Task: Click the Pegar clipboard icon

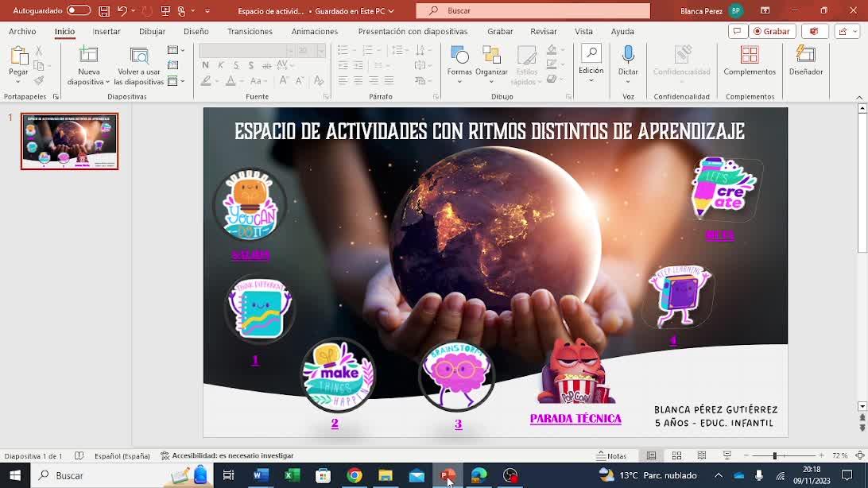Action: click(x=19, y=56)
